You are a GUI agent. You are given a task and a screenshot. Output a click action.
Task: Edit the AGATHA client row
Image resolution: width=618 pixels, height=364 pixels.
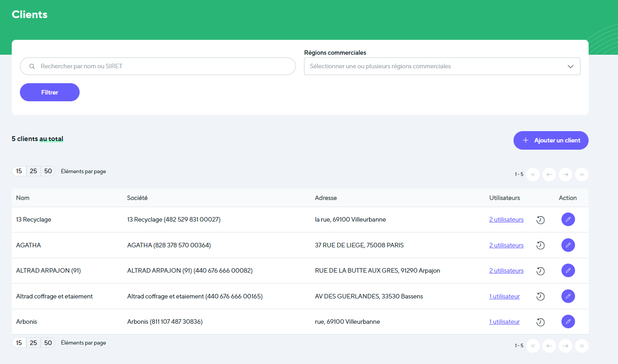568,245
